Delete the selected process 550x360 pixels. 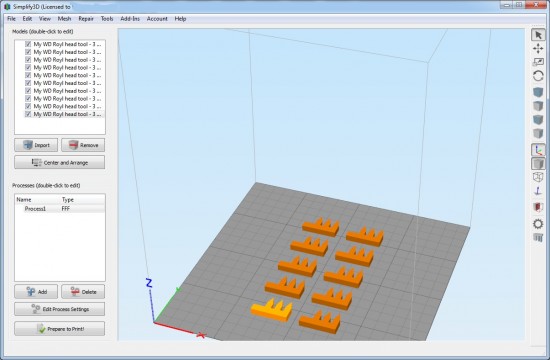coord(83,292)
